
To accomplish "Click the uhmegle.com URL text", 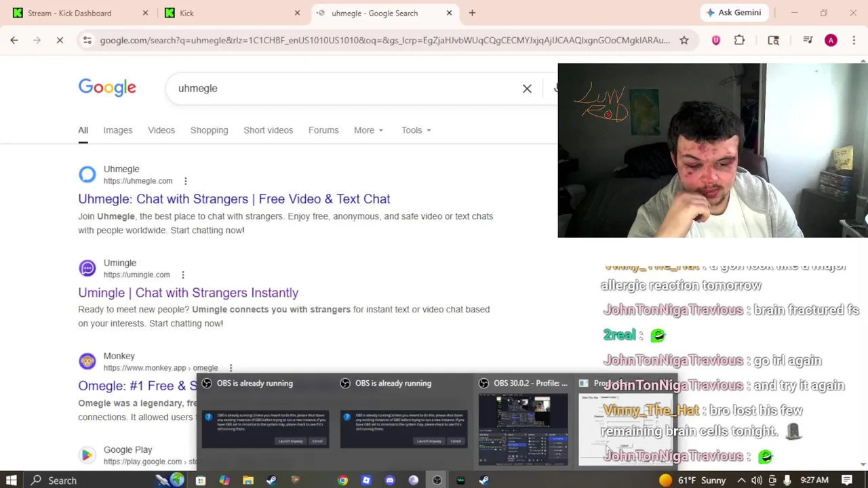I will (138, 181).
